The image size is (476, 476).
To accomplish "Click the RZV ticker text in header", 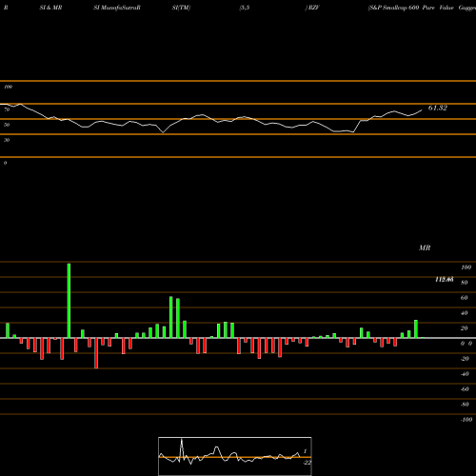I will [x=314, y=8].
